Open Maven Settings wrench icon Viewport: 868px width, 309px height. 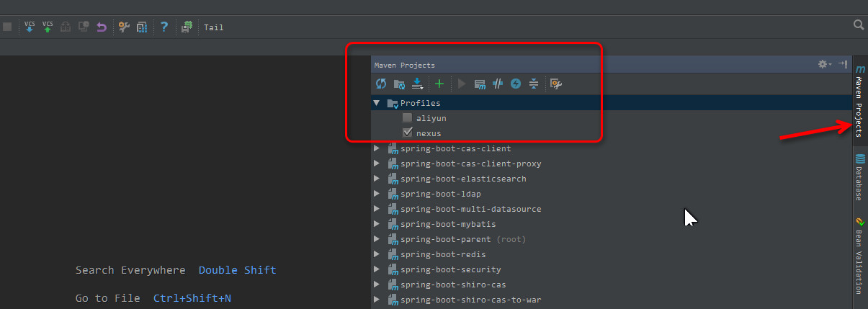(555, 84)
